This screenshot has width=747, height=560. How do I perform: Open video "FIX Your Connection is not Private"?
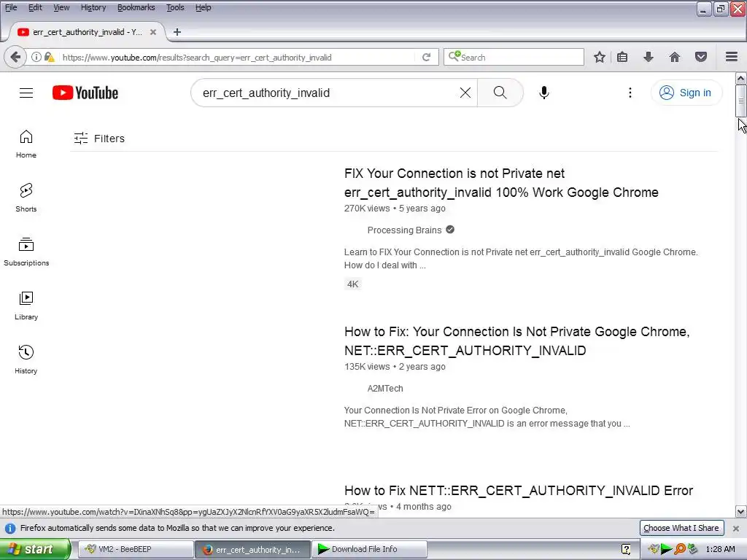coord(501,183)
